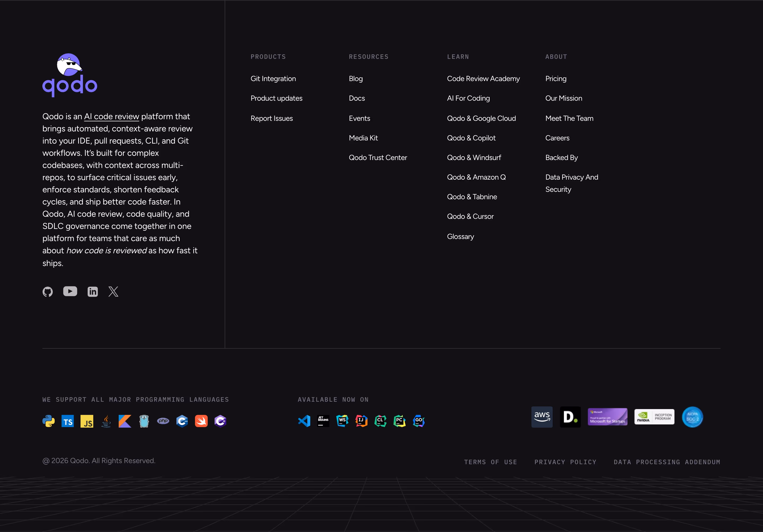Click the Kotlin language icon
763x532 pixels.
(x=125, y=421)
